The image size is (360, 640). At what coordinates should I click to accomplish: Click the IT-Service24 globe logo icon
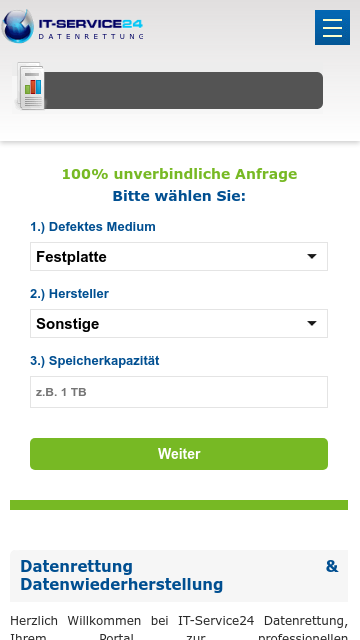(18, 27)
